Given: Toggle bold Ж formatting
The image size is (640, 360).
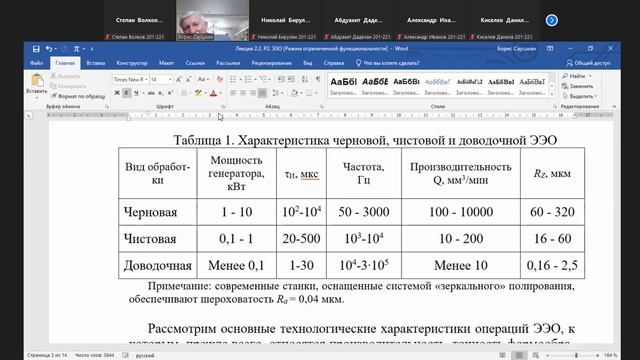Looking at the screenshot, I should pyautogui.click(x=117, y=93).
